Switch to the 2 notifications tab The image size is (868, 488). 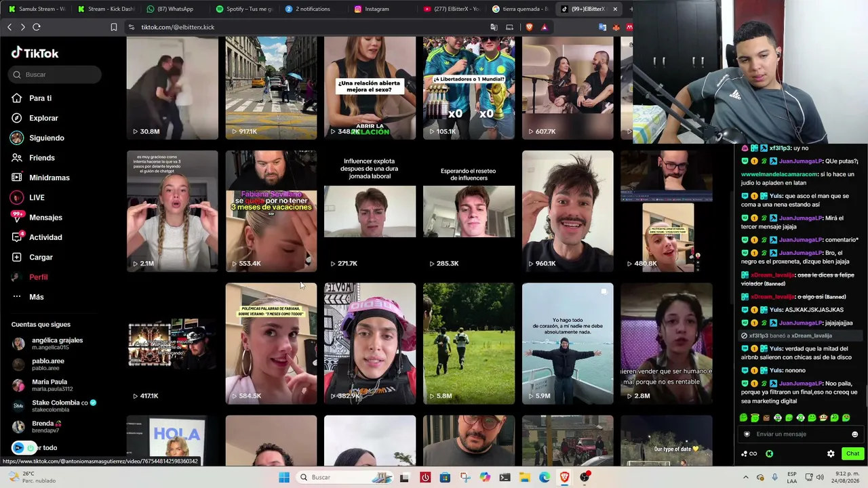click(x=314, y=9)
